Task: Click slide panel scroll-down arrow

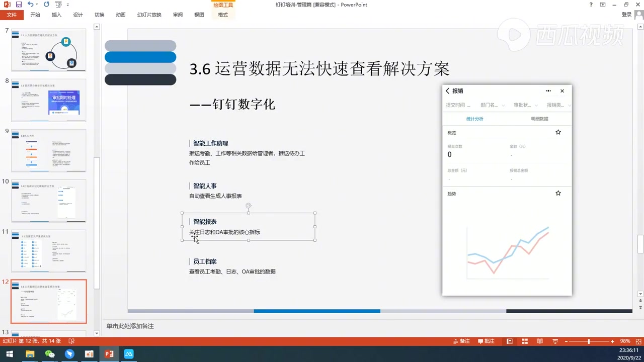Action: pos(98,333)
